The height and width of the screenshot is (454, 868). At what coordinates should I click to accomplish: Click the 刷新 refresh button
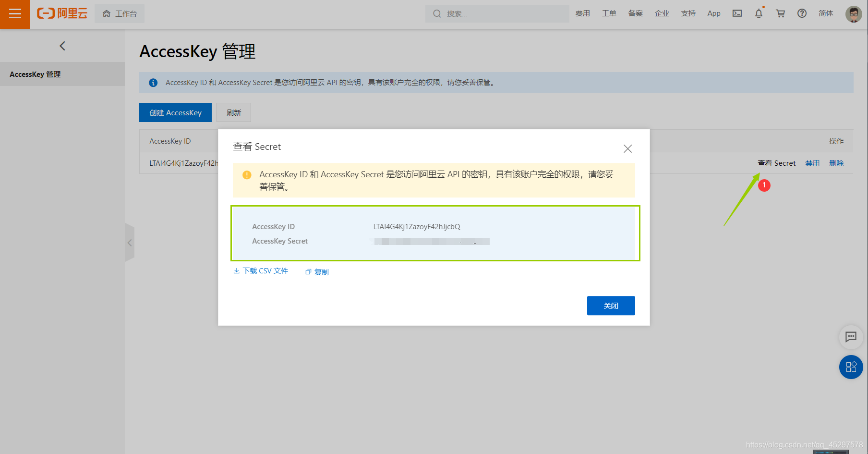pyautogui.click(x=234, y=112)
